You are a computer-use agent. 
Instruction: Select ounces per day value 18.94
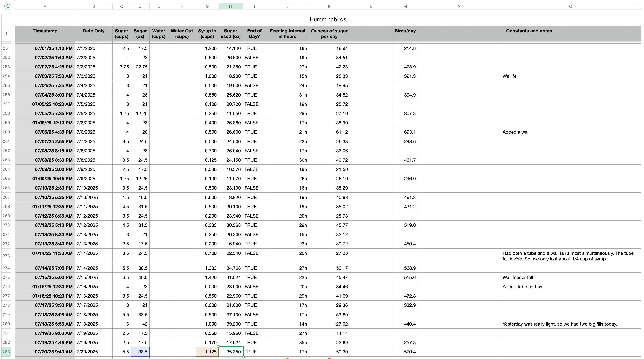click(x=329, y=48)
